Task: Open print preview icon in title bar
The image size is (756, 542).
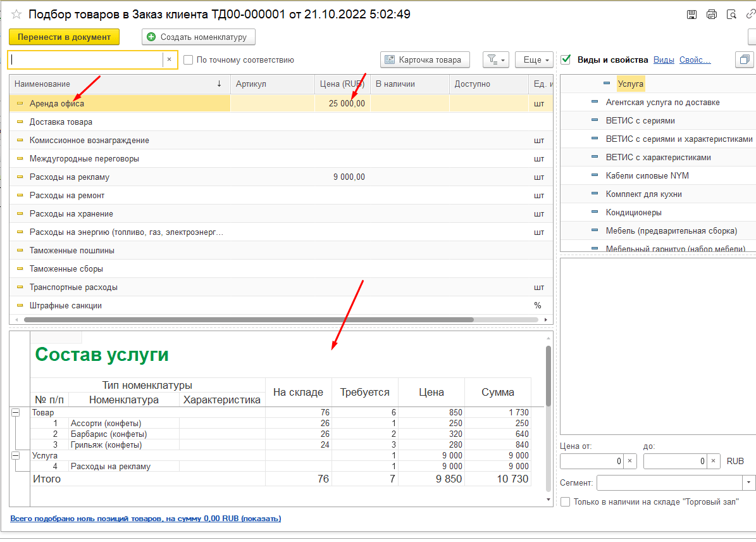Action: (x=731, y=15)
